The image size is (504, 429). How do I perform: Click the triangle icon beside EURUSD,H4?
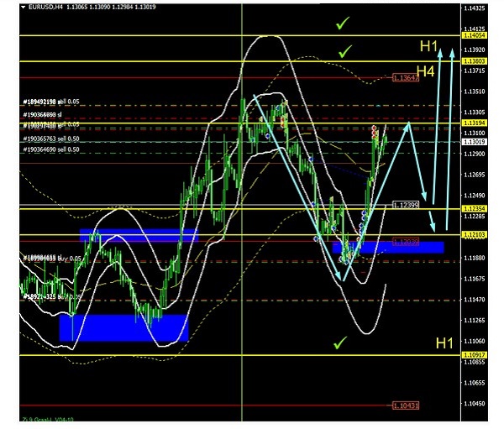click(24, 8)
